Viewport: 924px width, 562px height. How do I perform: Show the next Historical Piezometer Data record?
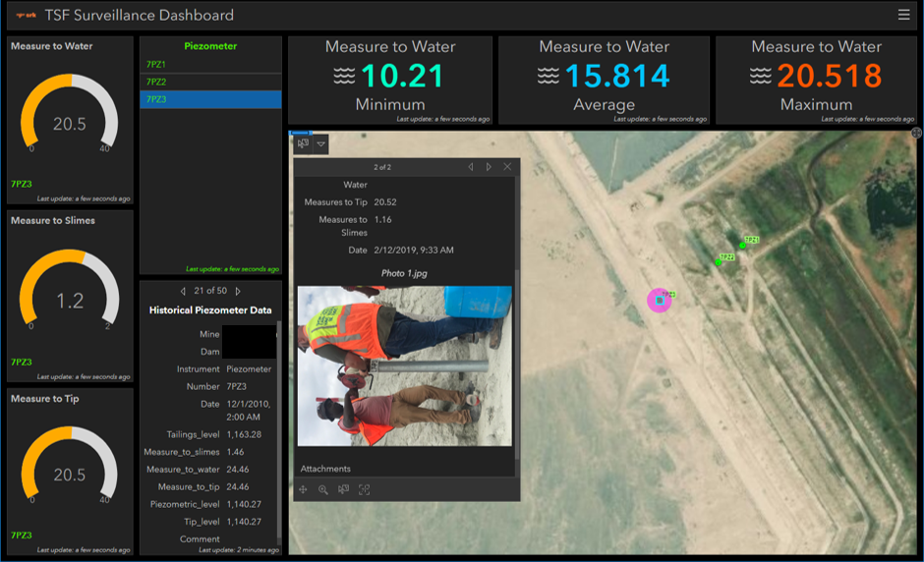[x=238, y=291]
